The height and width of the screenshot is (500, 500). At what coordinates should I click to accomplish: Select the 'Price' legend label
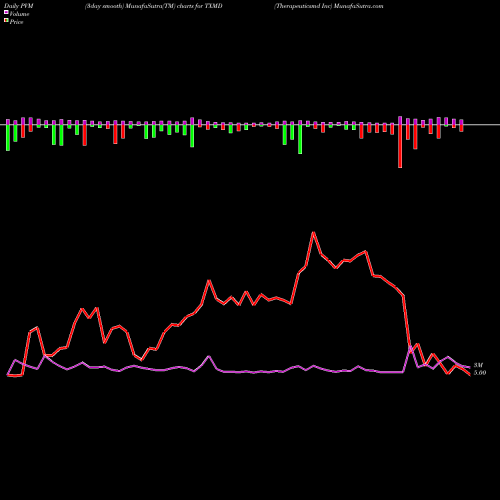click(16, 22)
